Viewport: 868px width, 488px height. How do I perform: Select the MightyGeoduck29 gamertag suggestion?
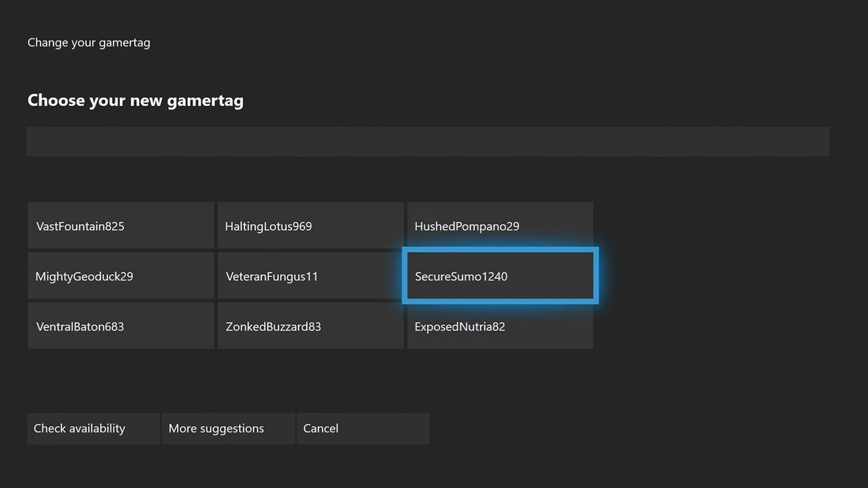[120, 275]
